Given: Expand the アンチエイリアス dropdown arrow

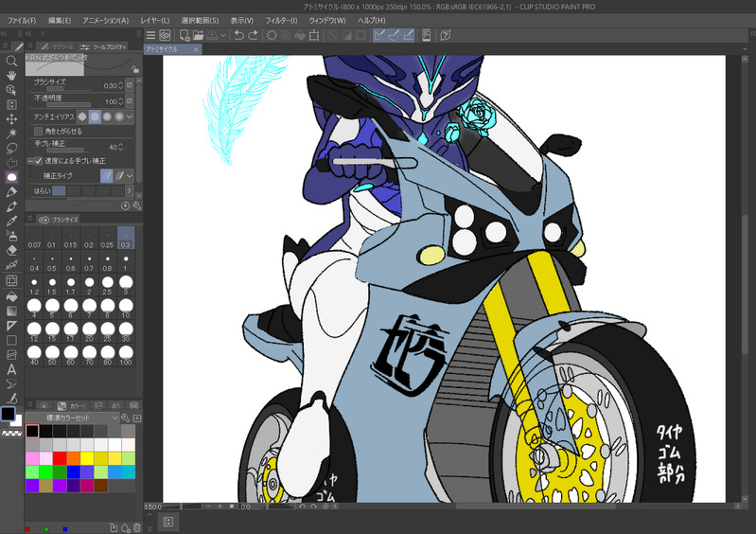Looking at the screenshot, I should click(x=130, y=116).
